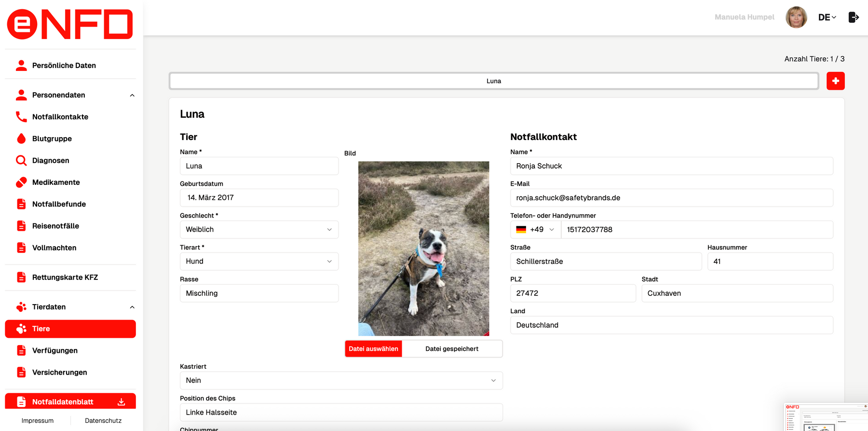The height and width of the screenshot is (431, 868).
Task: Click the logout icon in header
Action: [854, 17]
